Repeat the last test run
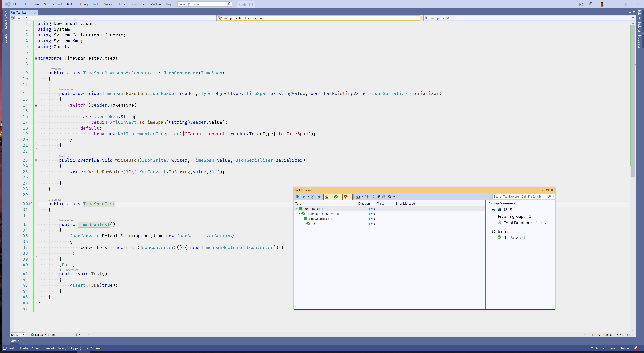 tap(313, 197)
